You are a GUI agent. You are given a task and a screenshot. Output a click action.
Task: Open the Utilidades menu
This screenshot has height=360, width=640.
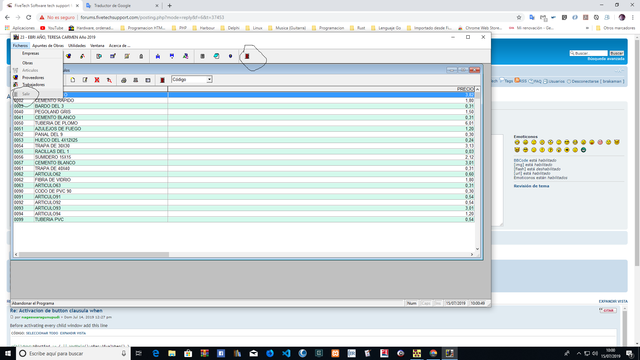[x=77, y=46]
